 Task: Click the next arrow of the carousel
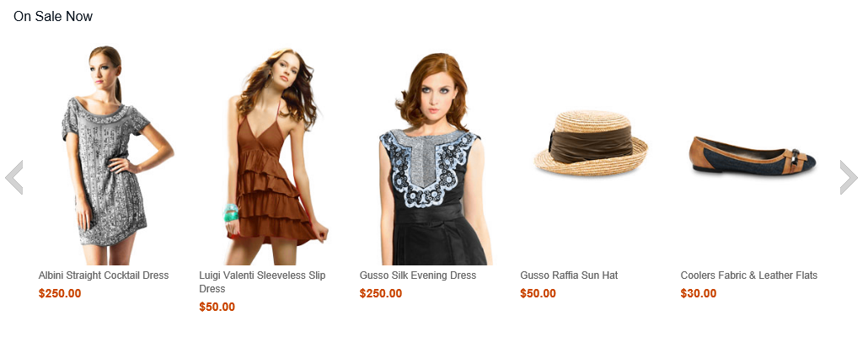pyautogui.click(x=849, y=177)
